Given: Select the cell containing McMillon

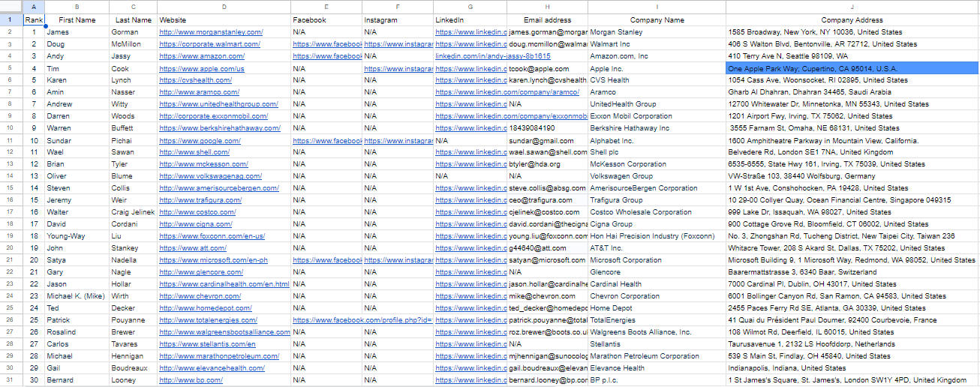Looking at the screenshot, I should 134,44.
